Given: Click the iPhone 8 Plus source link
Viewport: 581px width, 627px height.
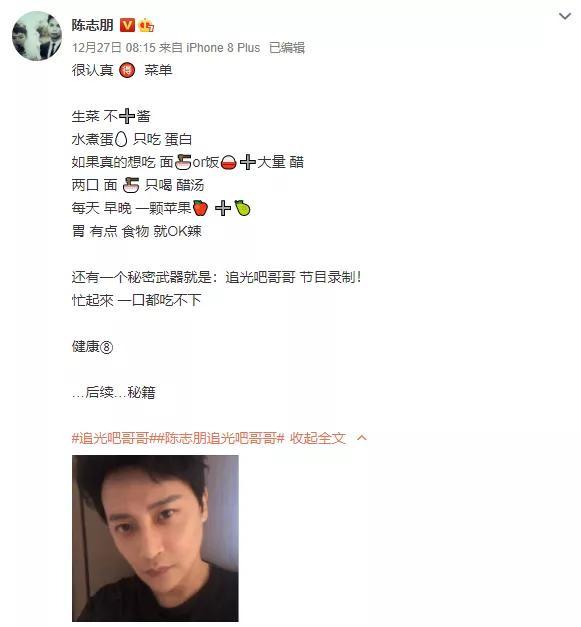Looking at the screenshot, I should tap(223, 48).
